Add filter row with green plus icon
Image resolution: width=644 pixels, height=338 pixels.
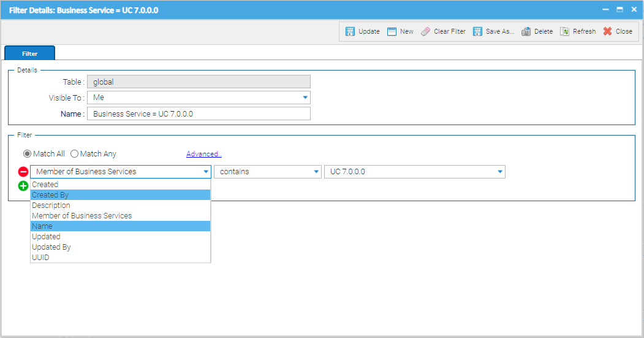[23, 186]
